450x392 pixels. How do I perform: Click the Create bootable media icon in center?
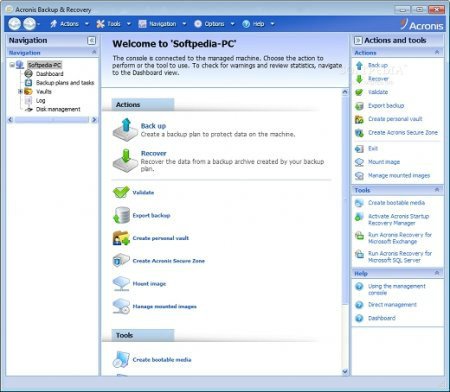(121, 359)
